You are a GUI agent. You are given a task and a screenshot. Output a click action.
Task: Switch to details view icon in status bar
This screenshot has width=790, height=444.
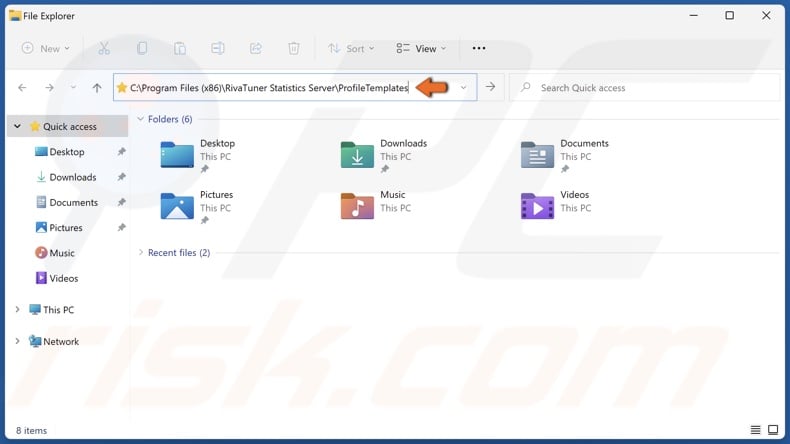(755, 430)
